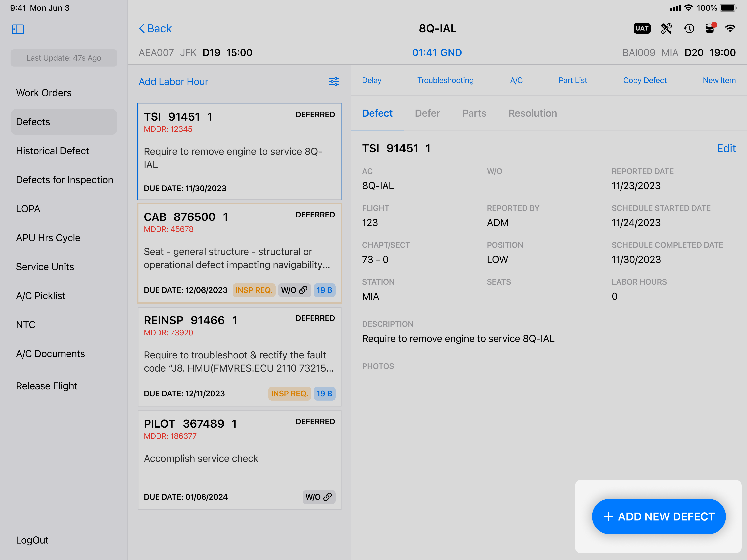Select Historical Defect in the sidebar
The height and width of the screenshot is (560, 747).
pyautogui.click(x=52, y=151)
